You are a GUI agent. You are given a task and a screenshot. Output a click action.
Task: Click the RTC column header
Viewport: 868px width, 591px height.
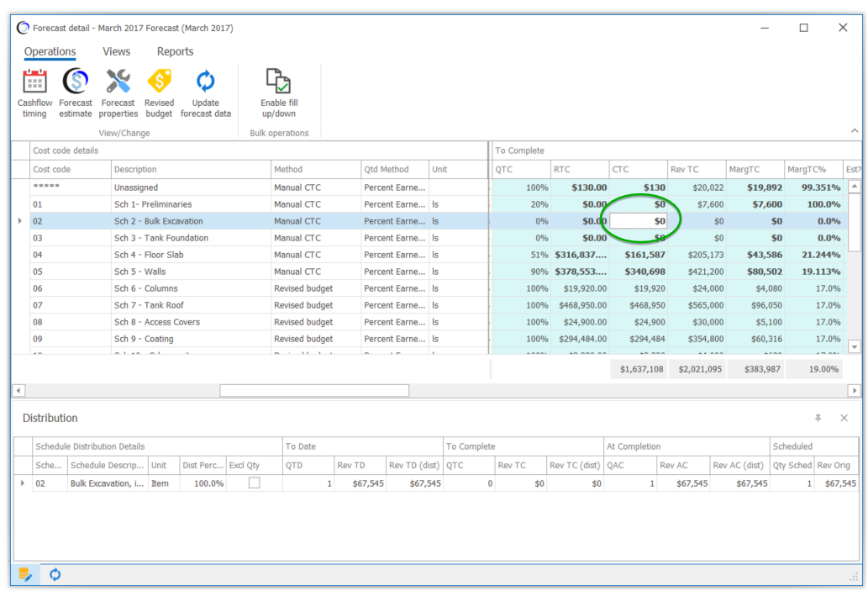580,170
